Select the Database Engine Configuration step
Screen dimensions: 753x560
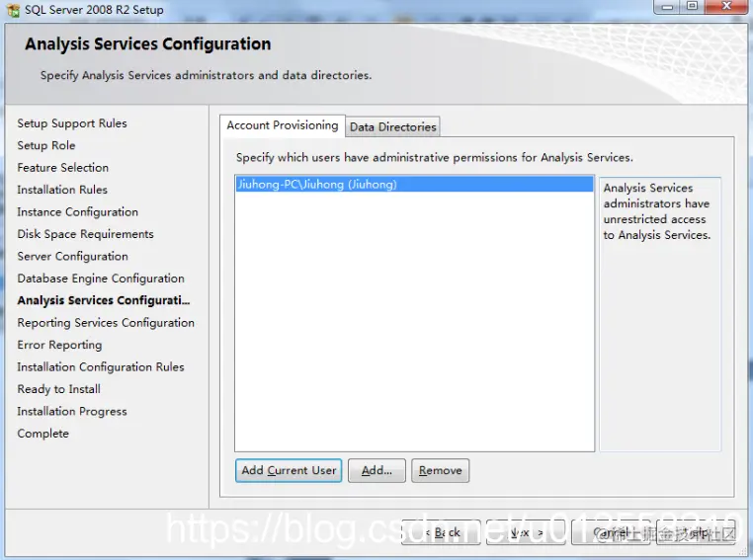(x=101, y=279)
